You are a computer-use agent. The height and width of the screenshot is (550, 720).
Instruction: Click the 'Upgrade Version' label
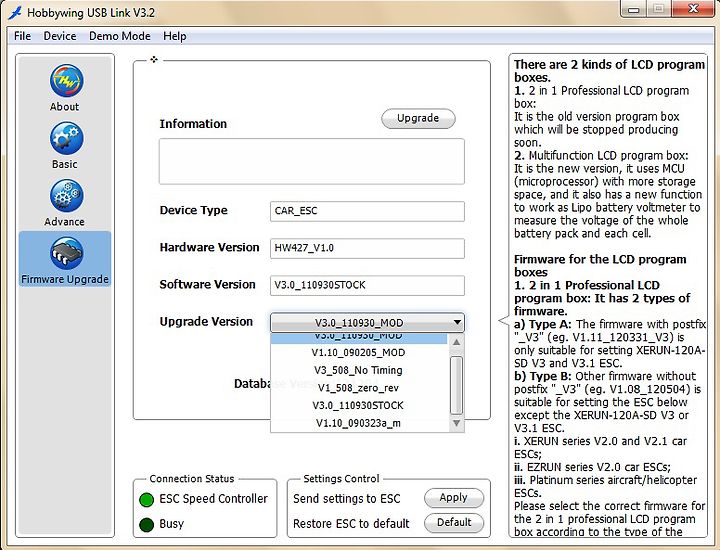tap(206, 321)
